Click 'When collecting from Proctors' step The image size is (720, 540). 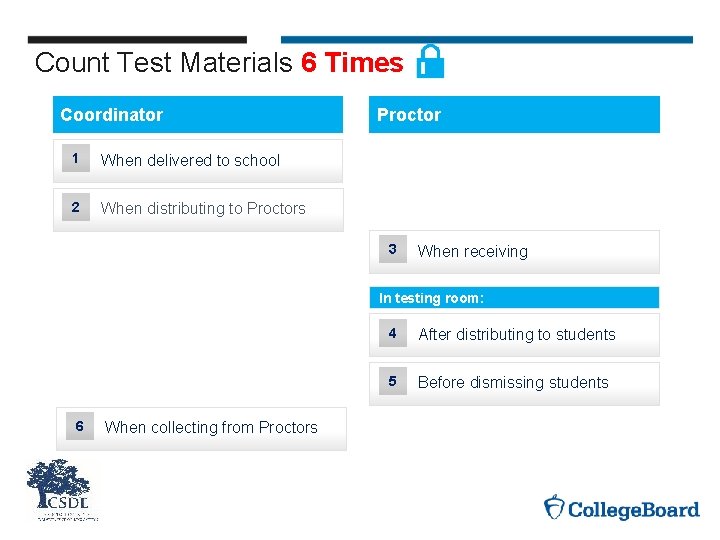coord(211,428)
